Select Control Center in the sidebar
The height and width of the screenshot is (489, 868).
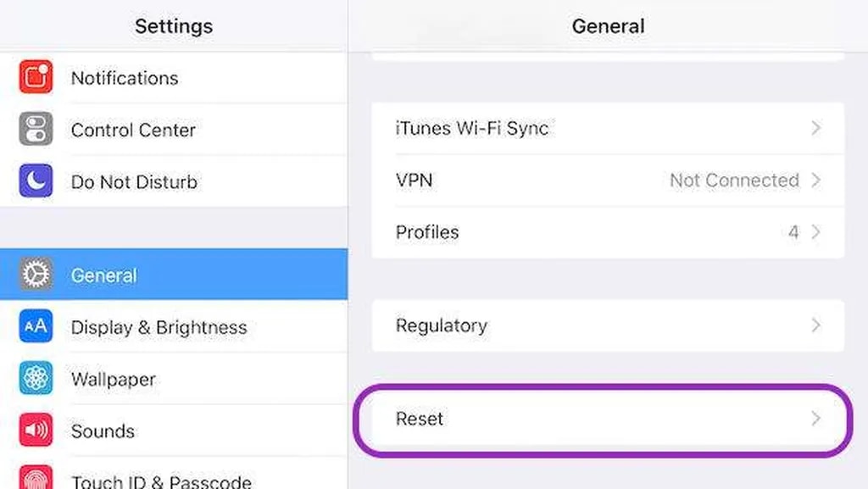[133, 131]
